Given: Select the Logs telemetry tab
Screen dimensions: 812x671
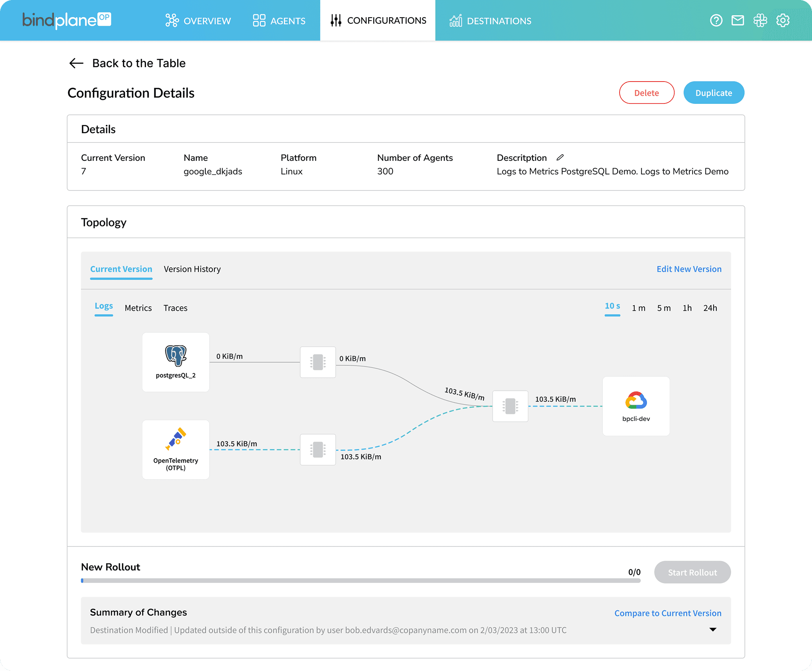Looking at the screenshot, I should tap(104, 306).
